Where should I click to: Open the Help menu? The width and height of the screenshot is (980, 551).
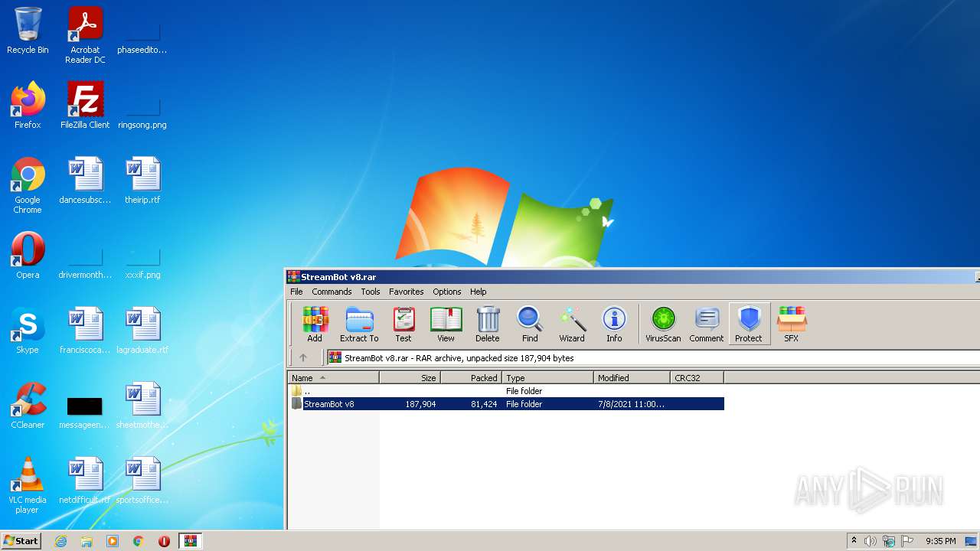click(x=478, y=292)
